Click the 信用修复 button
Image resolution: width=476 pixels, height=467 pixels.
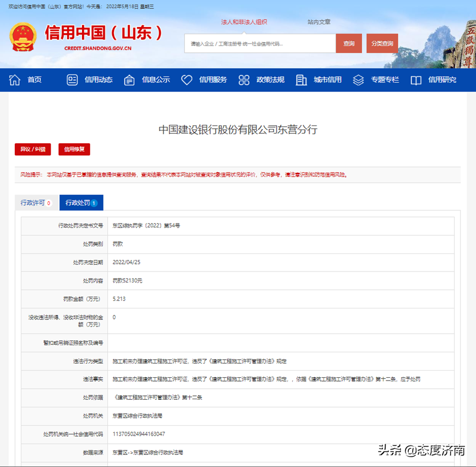[74, 149]
